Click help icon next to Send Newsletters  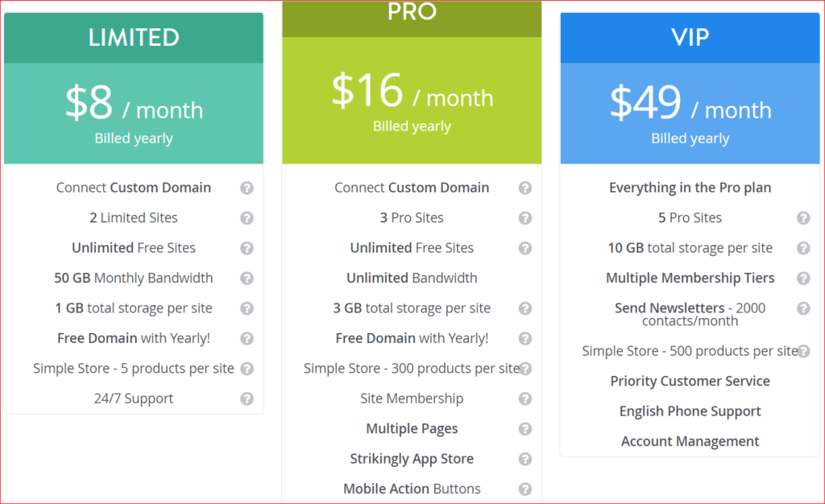pyautogui.click(x=803, y=308)
